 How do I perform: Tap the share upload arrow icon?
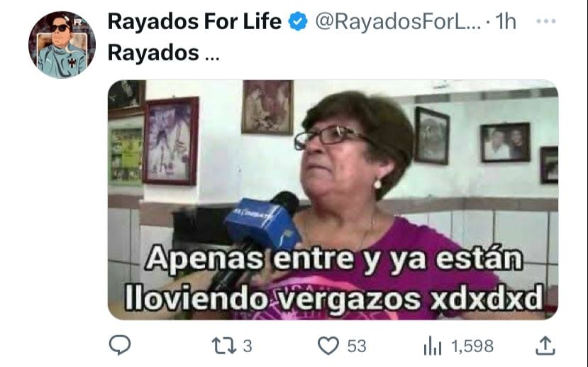(545, 346)
